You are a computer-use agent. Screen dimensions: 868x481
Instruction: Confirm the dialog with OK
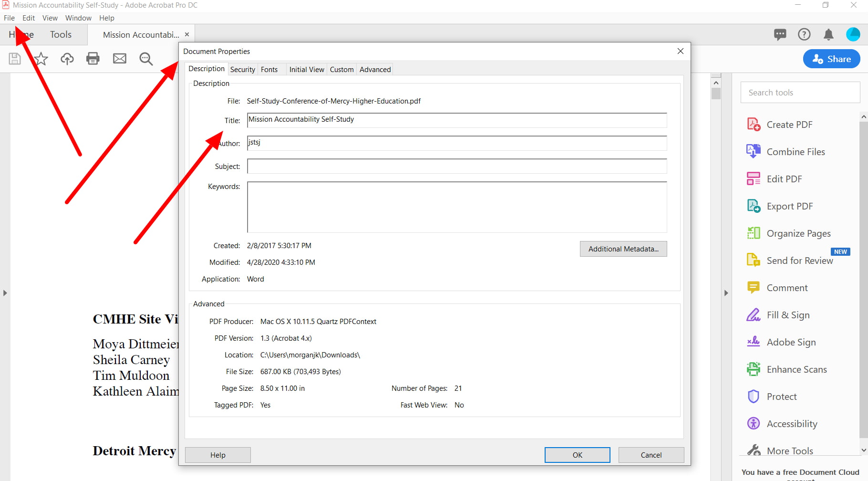point(578,455)
